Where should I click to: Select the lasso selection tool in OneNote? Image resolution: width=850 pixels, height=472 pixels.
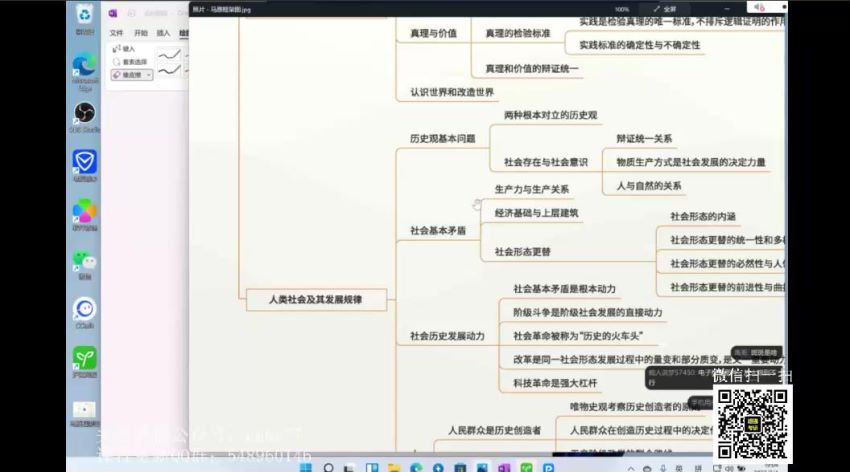tap(130, 62)
